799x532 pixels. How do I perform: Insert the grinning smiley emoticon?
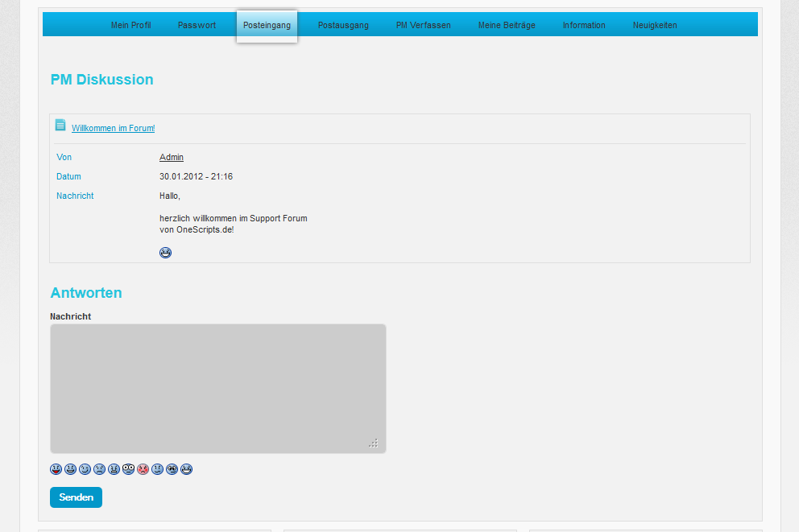[x=70, y=469]
